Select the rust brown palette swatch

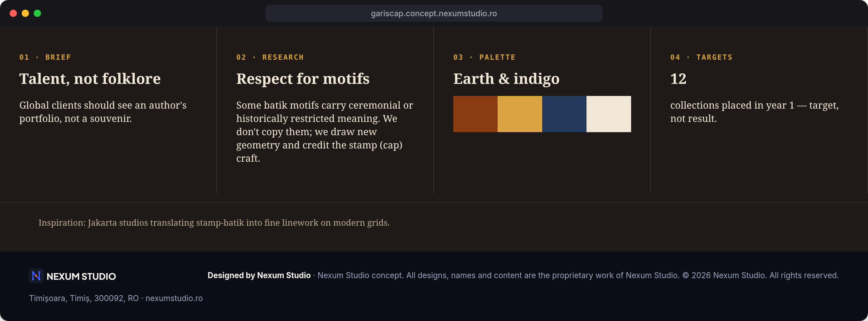point(475,114)
